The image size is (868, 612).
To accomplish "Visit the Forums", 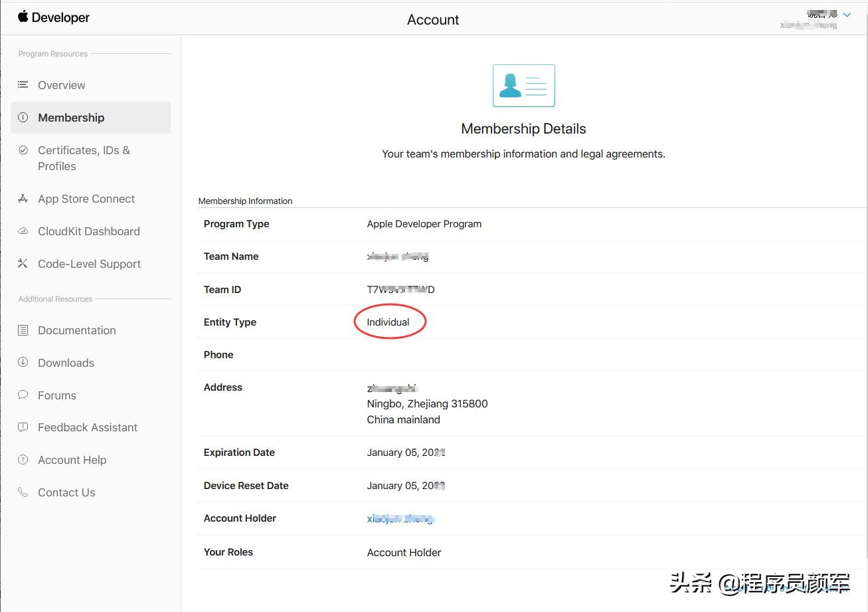I will point(57,395).
